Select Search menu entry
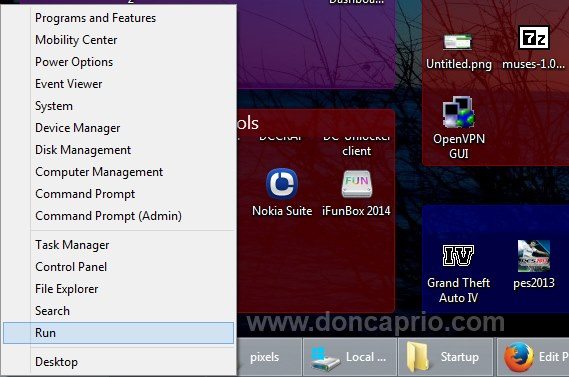This screenshot has width=569, height=377. coord(119,311)
